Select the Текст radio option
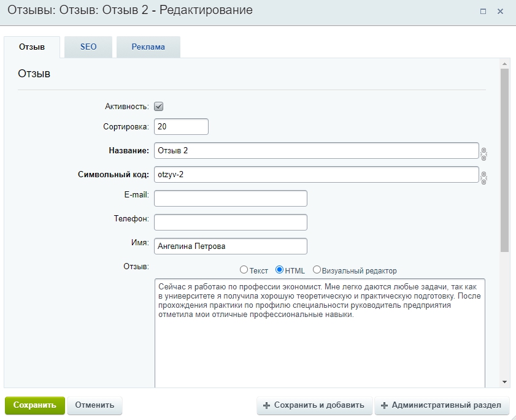The height and width of the screenshot is (420, 516). click(244, 270)
